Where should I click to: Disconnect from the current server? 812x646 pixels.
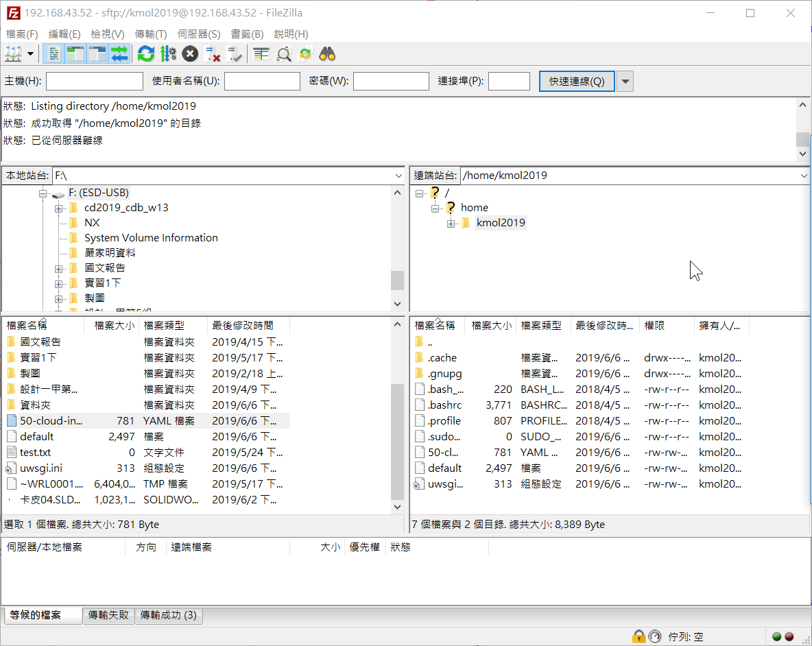213,53
